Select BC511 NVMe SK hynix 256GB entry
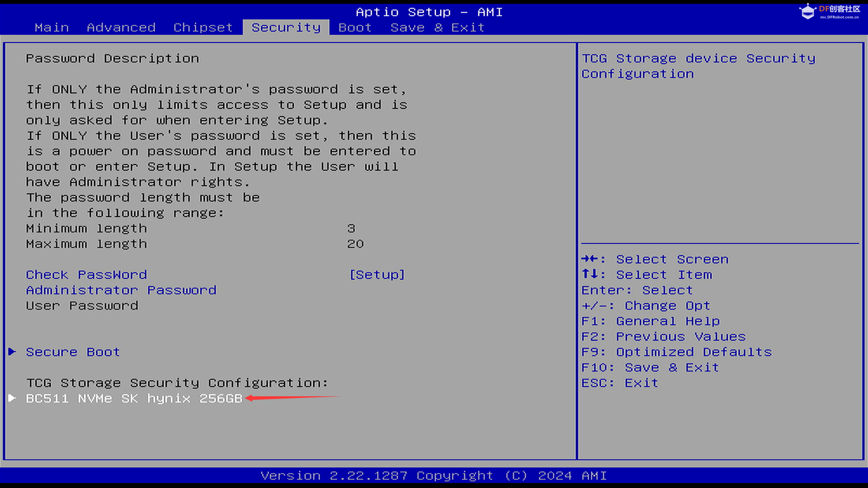 click(134, 399)
